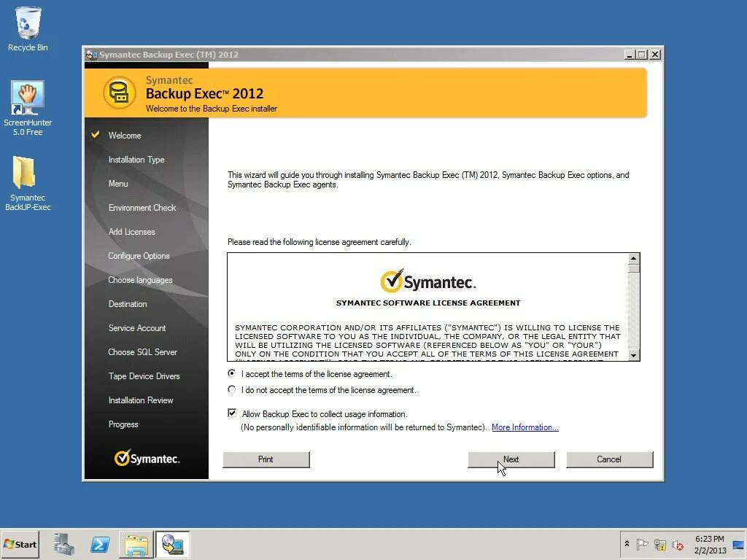Image resolution: width=747 pixels, height=560 pixels.
Task: Select the Choose languages step
Action: pos(140,280)
